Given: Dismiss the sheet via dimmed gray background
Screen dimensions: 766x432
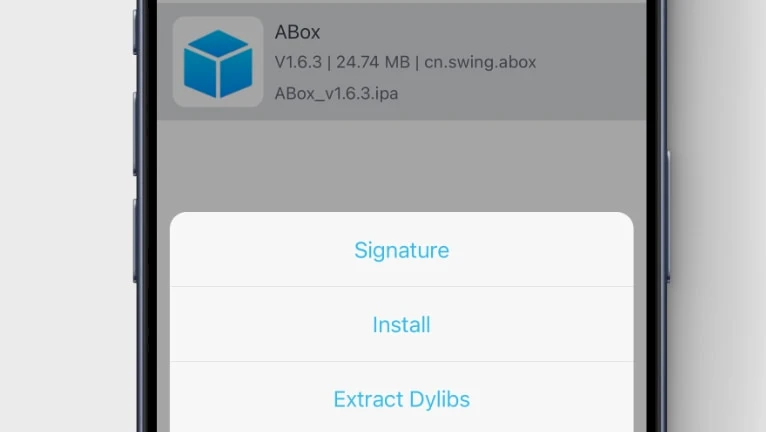Looking at the screenshot, I should [402, 166].
